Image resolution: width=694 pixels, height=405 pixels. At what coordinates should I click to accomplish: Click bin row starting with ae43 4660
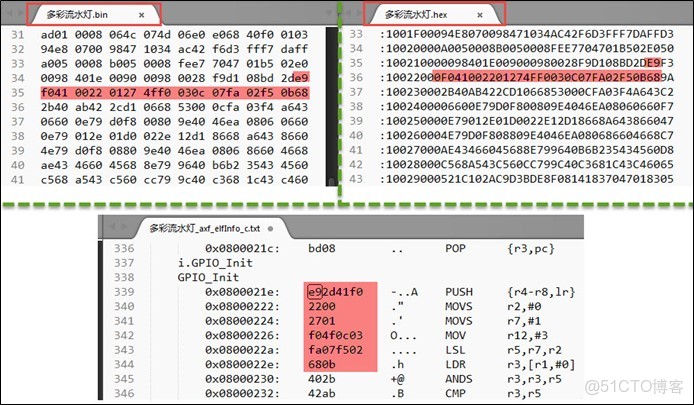tap(174, 165)
